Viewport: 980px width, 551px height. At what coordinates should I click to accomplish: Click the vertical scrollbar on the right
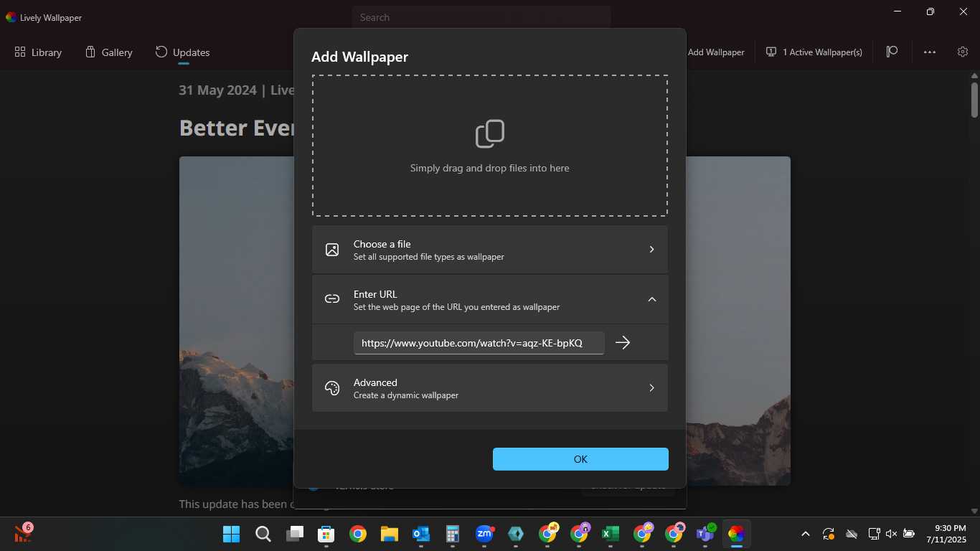974,99
